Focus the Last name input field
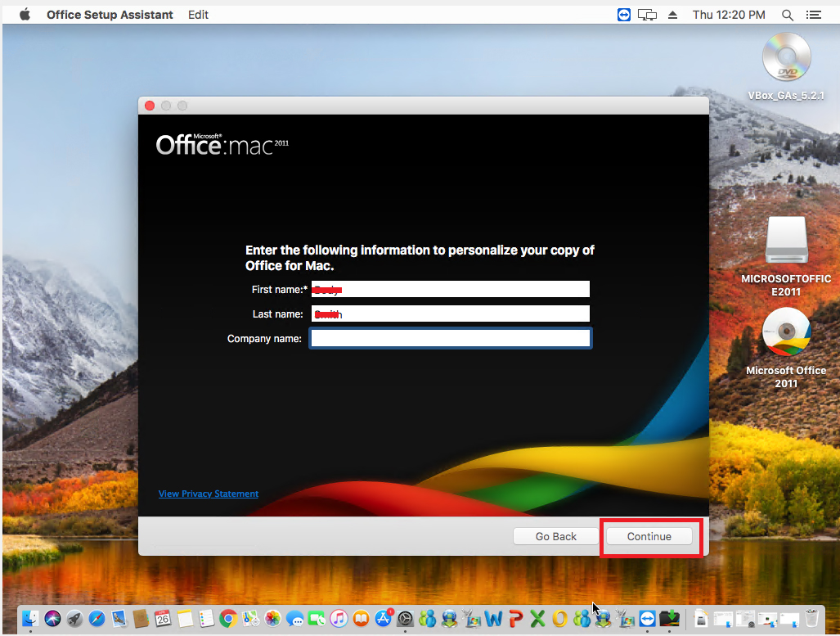 [x=450, y=313]
